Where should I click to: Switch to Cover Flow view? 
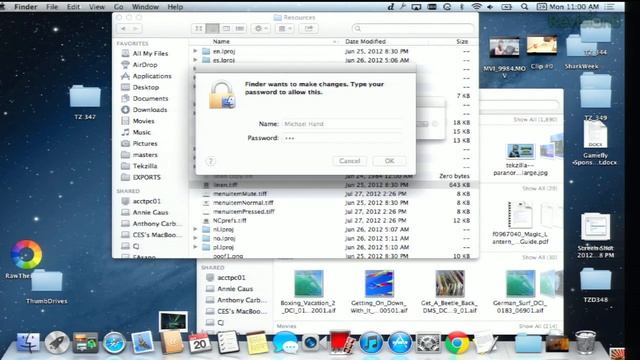click(240, 28)
